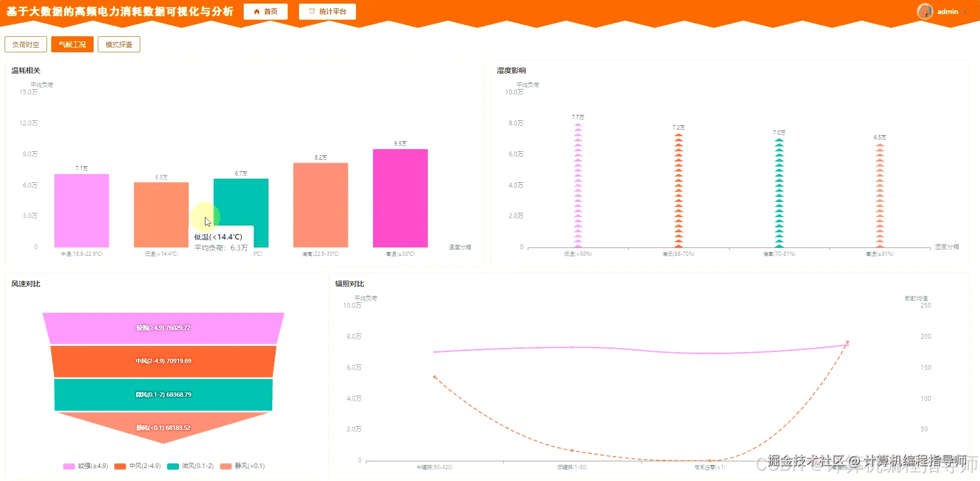The image size is (980, 481).
Task: Toggle the 静风(<0.1) legend item
Action: tap(243, 466)
